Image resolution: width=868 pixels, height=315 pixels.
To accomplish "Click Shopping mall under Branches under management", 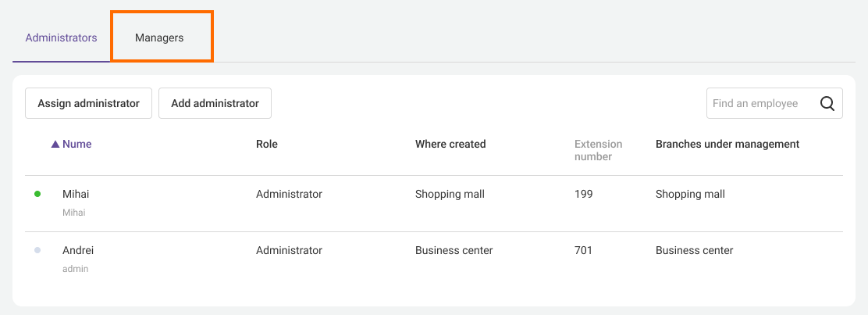I will click(x=690, y=194).
